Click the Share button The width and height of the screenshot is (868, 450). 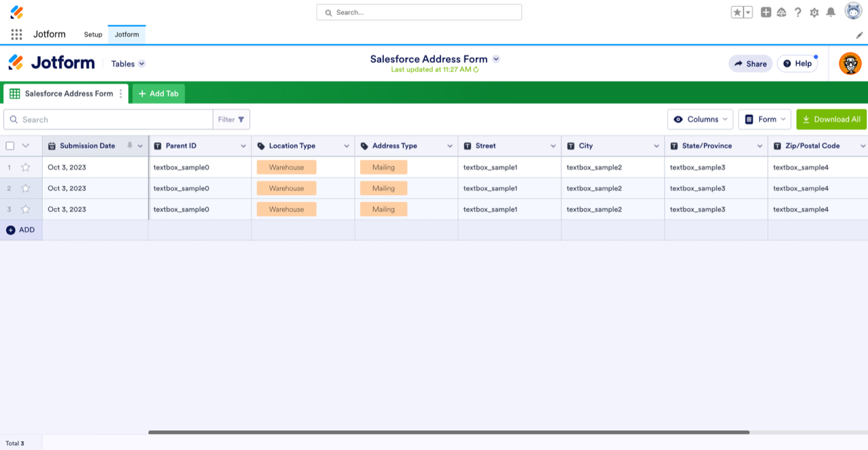[750, 64]
